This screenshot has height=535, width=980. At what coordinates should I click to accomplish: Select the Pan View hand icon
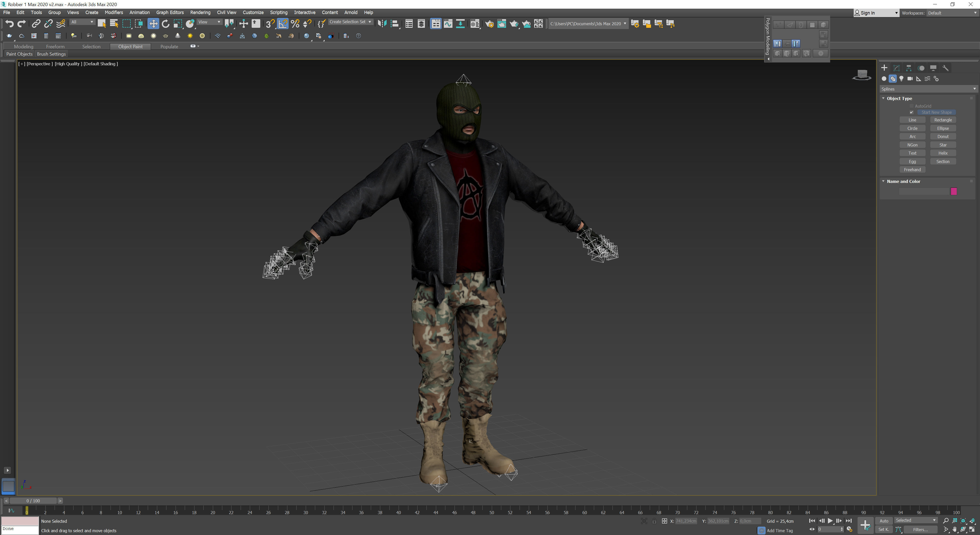(x=954, y=529)
